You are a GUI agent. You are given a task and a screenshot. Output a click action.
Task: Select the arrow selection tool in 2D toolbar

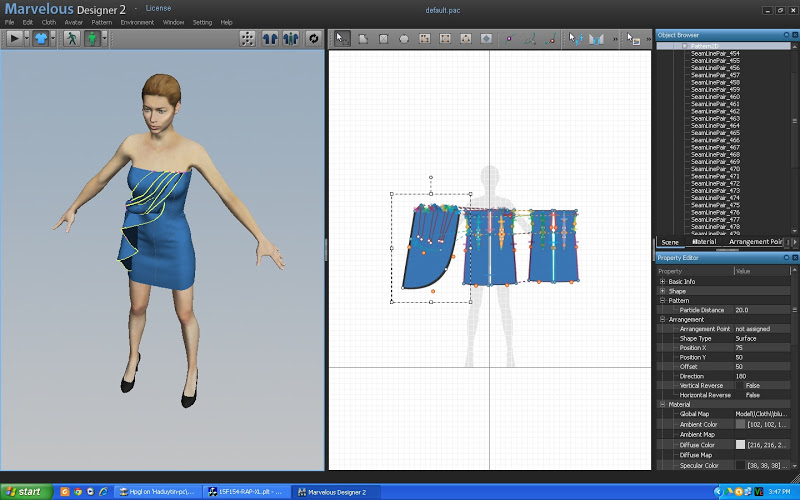point(342,39)
